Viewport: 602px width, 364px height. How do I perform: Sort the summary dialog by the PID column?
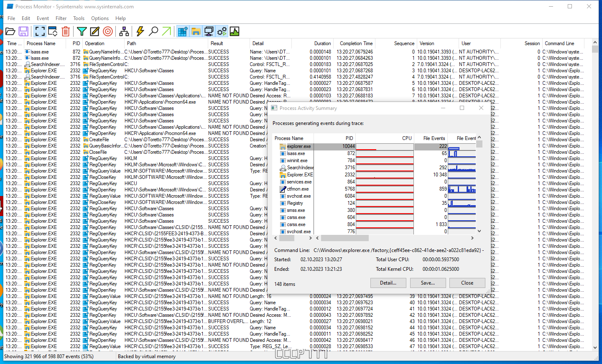point(334,138)
